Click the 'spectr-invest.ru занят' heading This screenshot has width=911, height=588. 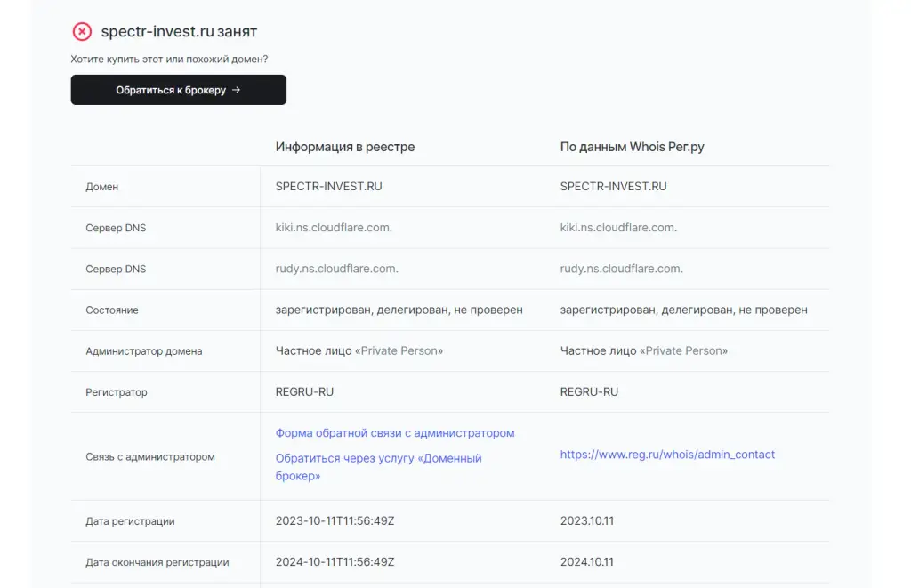(x=179, y=31)
